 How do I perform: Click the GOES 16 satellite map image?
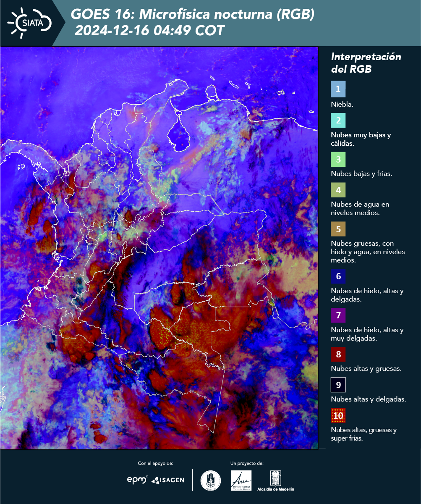click(159, 248)
